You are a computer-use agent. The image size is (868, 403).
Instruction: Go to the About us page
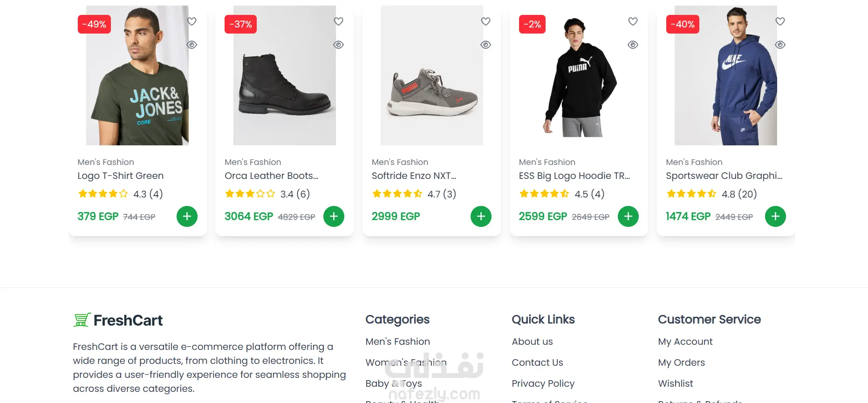[532, 342]
